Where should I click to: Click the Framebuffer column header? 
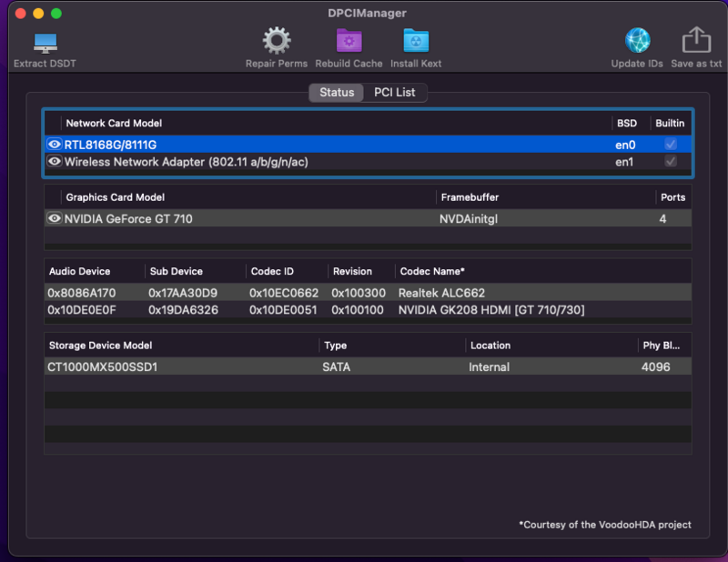click(470, 197)
